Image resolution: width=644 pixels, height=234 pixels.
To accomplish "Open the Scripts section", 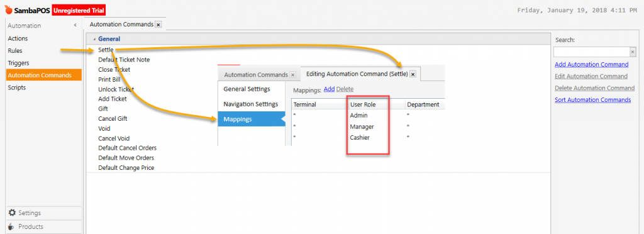I will [16, 87].
